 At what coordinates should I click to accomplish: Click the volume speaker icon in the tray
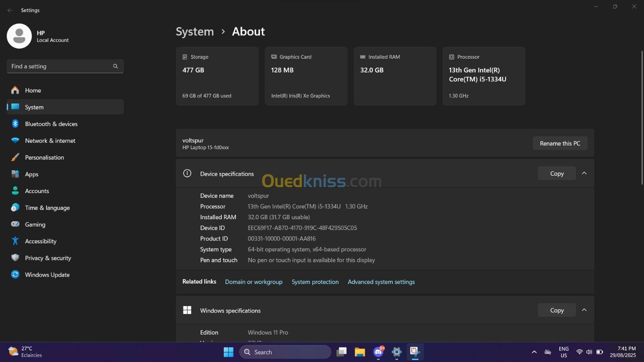[x=589, y=352]
